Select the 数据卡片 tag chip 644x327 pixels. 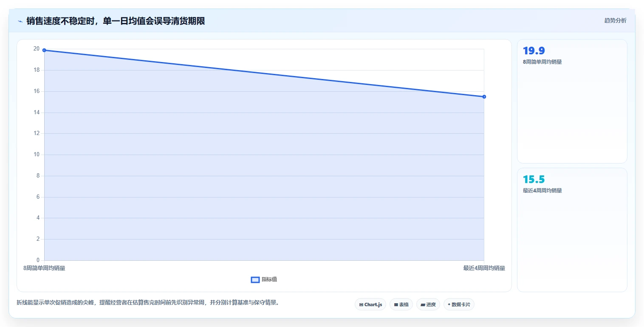pos(459,304)
